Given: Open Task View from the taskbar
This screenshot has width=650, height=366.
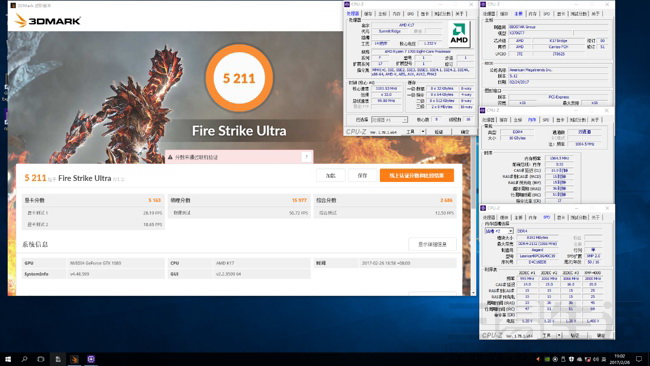Looking at the screenshot, I should 41,359.
